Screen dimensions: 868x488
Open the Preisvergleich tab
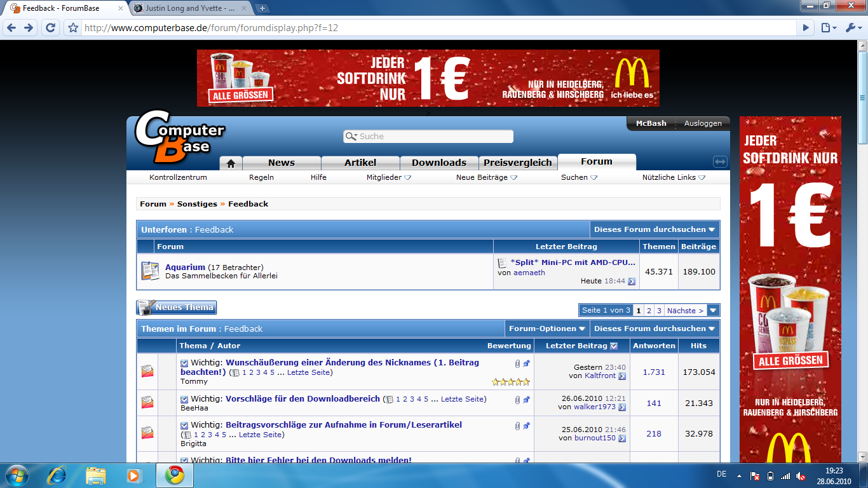[x=518, y=163]
